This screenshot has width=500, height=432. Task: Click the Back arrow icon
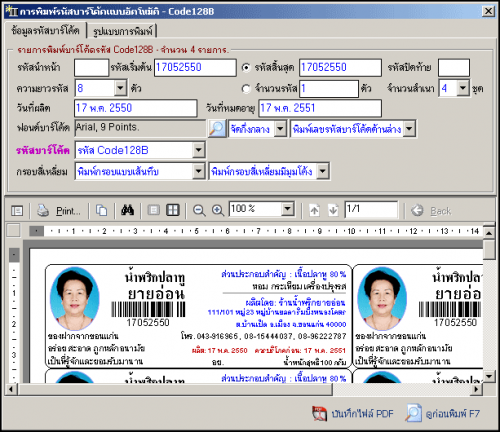(x=417, y=211)
